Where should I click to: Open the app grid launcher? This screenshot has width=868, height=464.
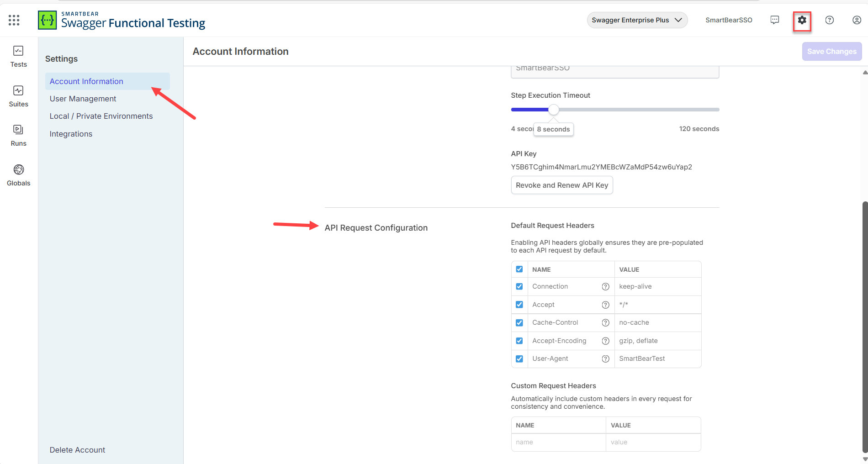click(x=14, y=20)
